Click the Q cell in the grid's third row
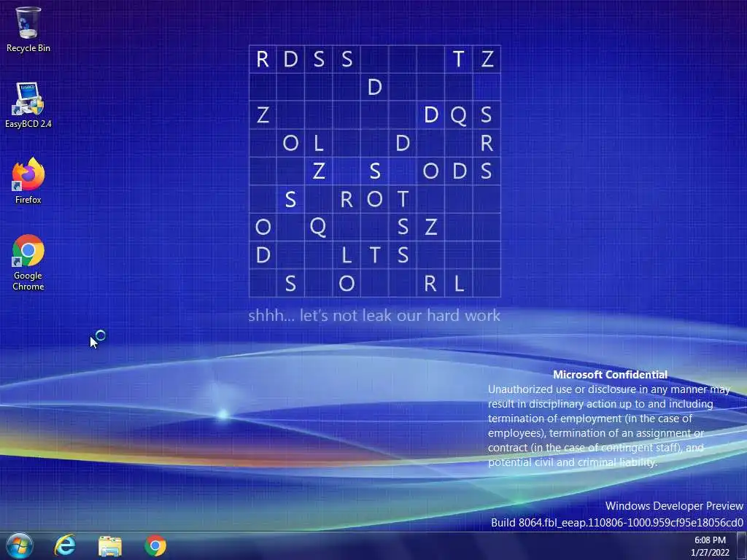 point(458,114)
